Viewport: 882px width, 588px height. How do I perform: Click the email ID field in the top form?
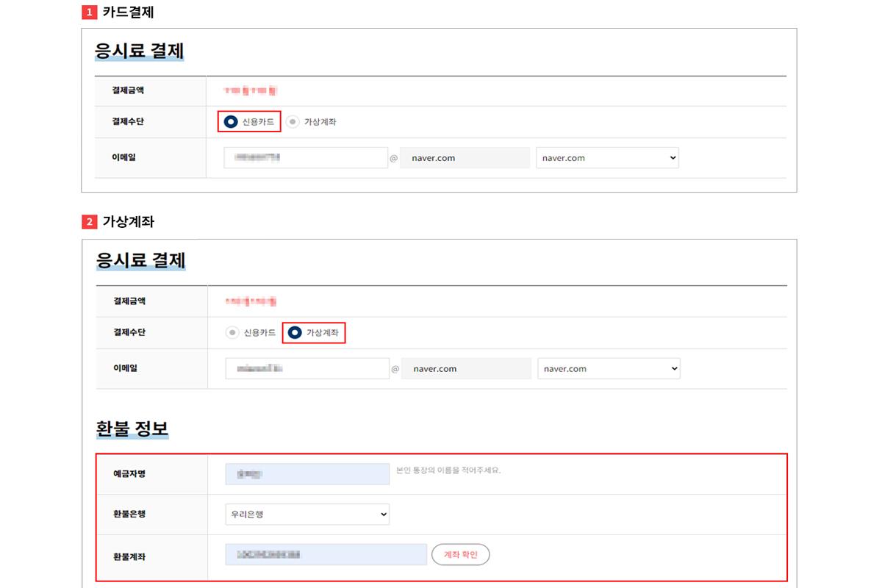(306, 158)
